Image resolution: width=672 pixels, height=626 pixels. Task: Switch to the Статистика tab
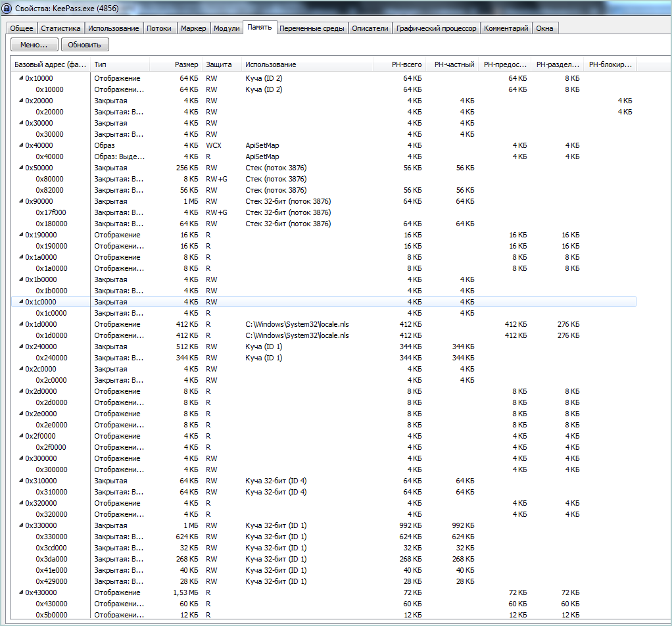tap(60, 28)
